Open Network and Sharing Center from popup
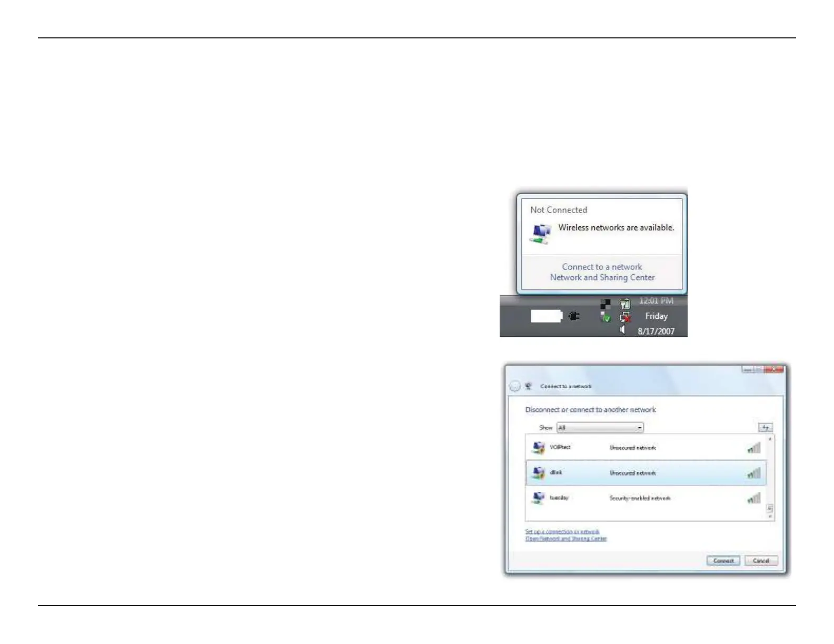This screenshot has width=834, height=644. coord(602,277)
